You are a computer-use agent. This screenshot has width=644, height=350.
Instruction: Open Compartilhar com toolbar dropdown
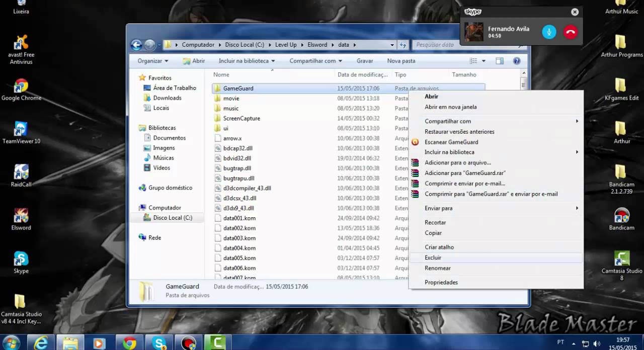[315, 61]
